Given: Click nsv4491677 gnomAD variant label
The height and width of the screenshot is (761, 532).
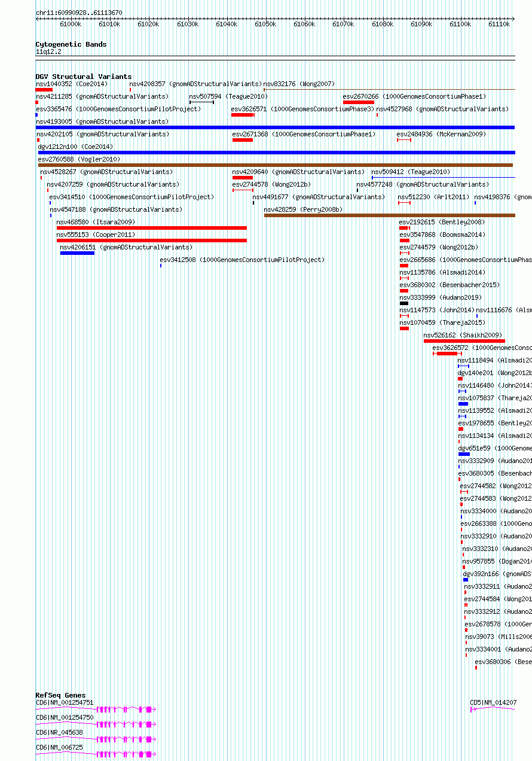Looking at the screenshot, I should [319, 197].
